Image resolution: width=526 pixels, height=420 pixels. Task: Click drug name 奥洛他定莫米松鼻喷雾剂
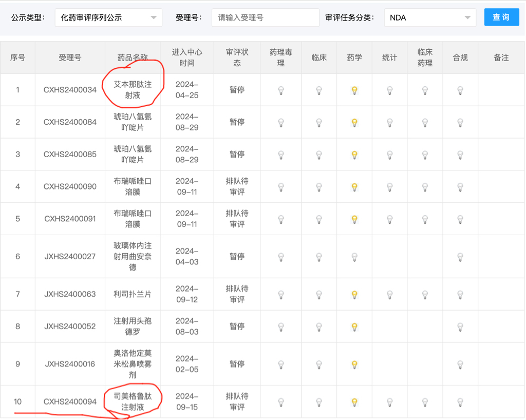pos(133,364)
